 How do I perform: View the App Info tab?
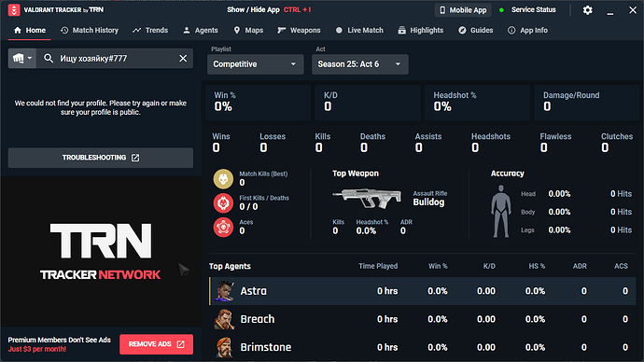(527, 31)
